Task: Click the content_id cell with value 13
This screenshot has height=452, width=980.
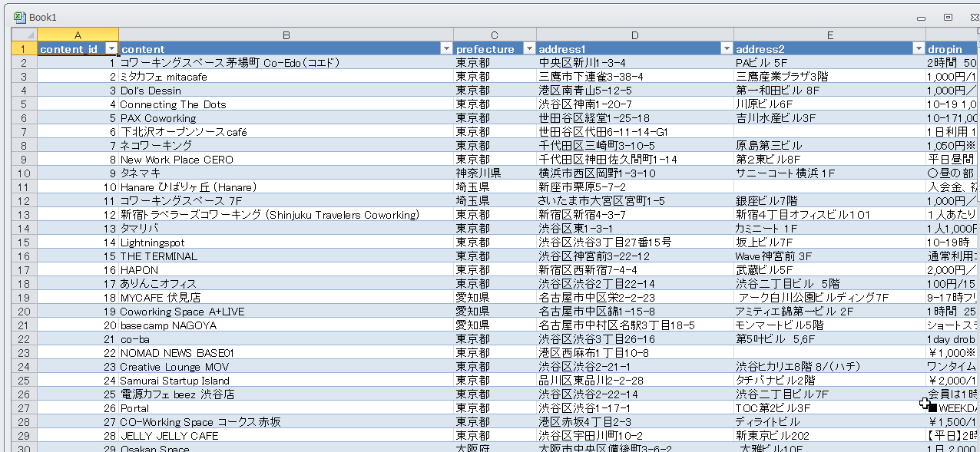Action: pyautogui.click(x=78, y=228)
